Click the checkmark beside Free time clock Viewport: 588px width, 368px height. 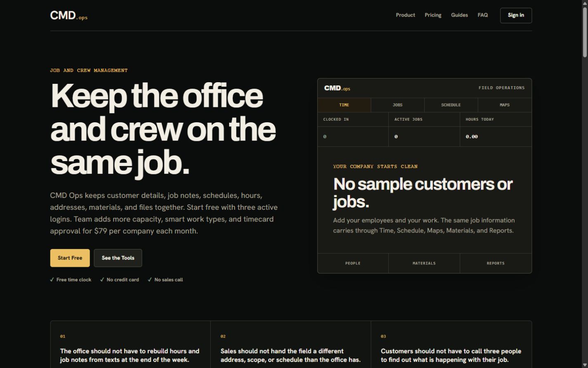(52, 280)
